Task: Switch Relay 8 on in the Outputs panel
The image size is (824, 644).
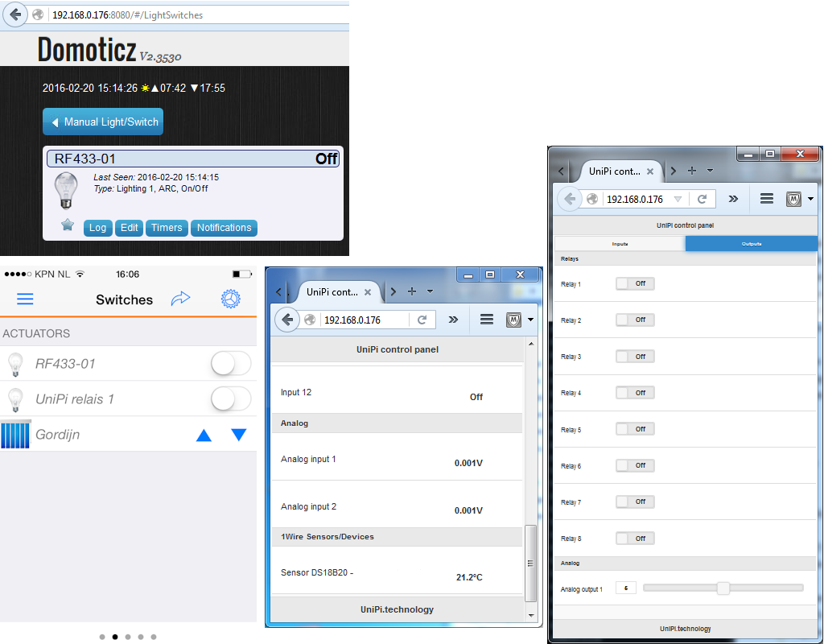Action: (x=635, y=539)
